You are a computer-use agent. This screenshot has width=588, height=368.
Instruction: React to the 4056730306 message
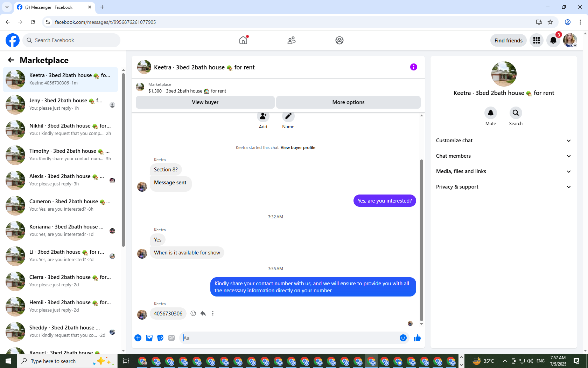193,313
